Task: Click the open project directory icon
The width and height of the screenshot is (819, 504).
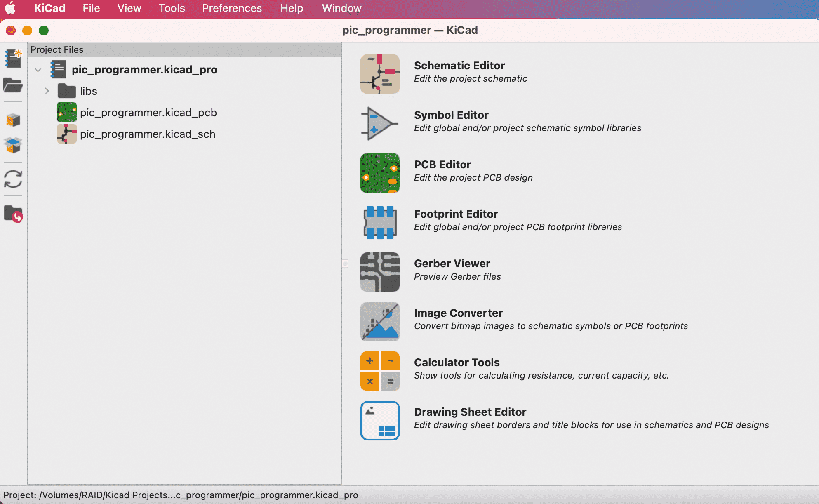Action: (13, 214)
